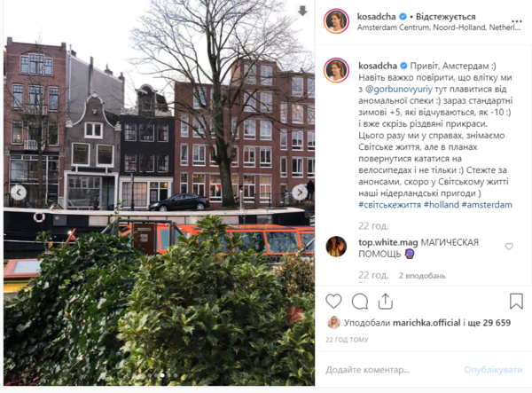Open the comment bubble icon
Image resolution: width=532 pixels, height=393 pixels.
click(x=360, y=302)
